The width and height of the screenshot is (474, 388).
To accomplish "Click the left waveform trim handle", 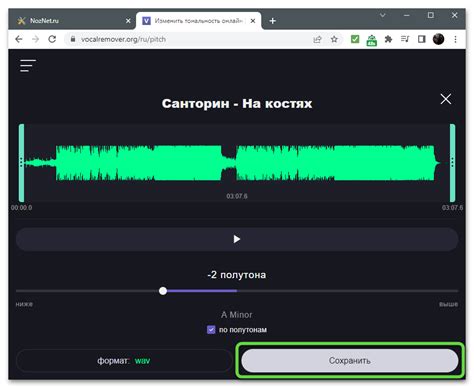I will [21, 163].
